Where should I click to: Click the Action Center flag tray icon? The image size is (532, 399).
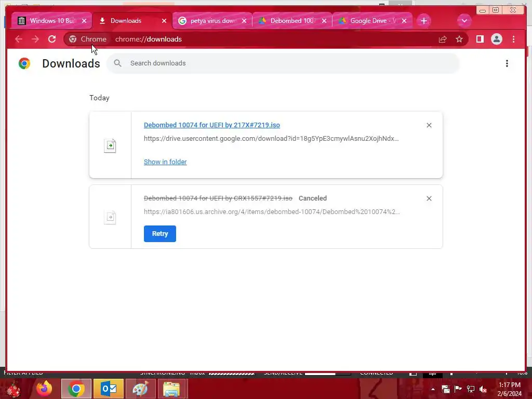458,389
